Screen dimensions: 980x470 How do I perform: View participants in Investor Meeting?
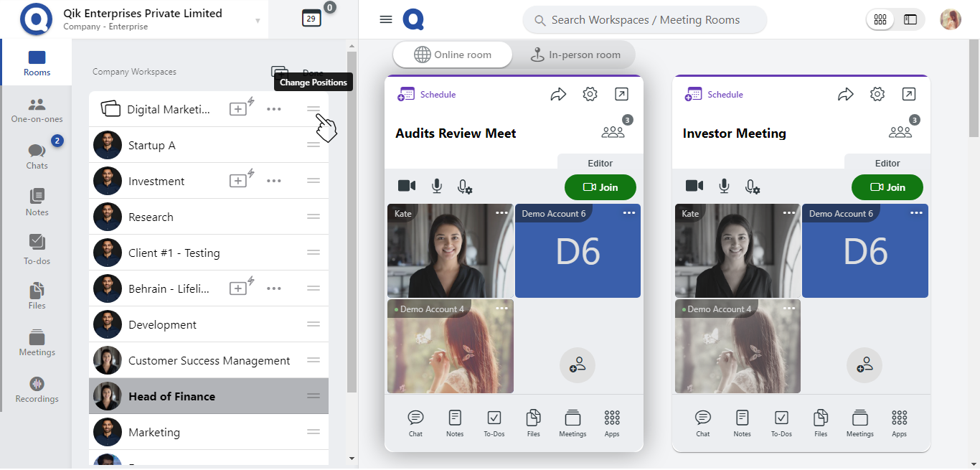pyautogui.click(x=900, y=132)
